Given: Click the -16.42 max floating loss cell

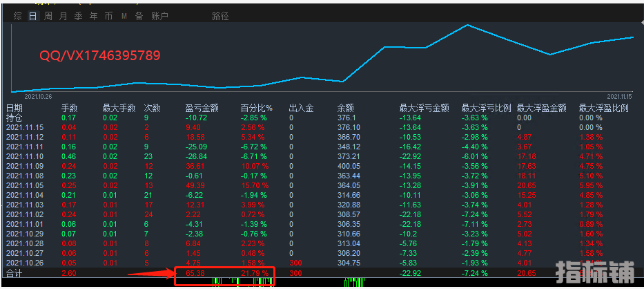Looking at the screenshot, I should point(410,147).
